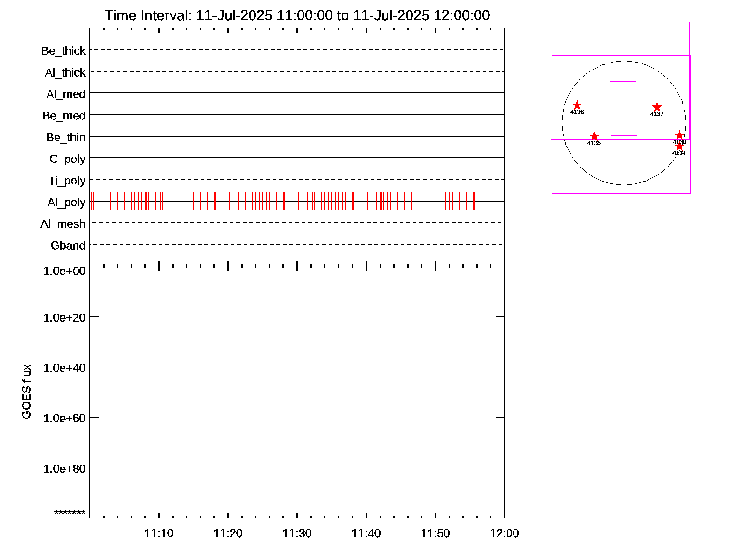
Task: Select the red star directly above label 4134
Action: [x=679, y=147]
